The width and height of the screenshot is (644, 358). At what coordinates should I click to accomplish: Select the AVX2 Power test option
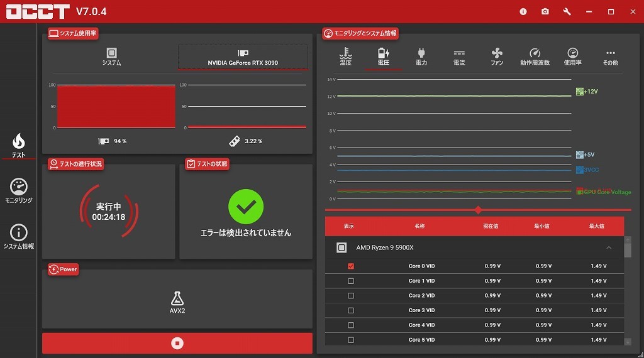[x=177, y=303]
